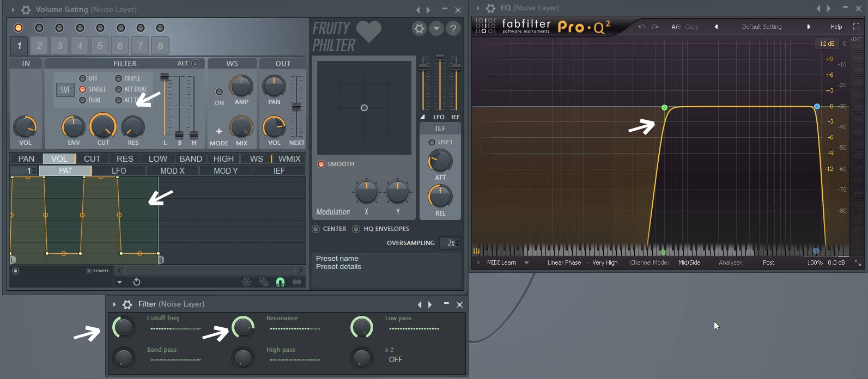
Task: Toggle Pro-Q full screen icon
Action: [x=856, y=27]
